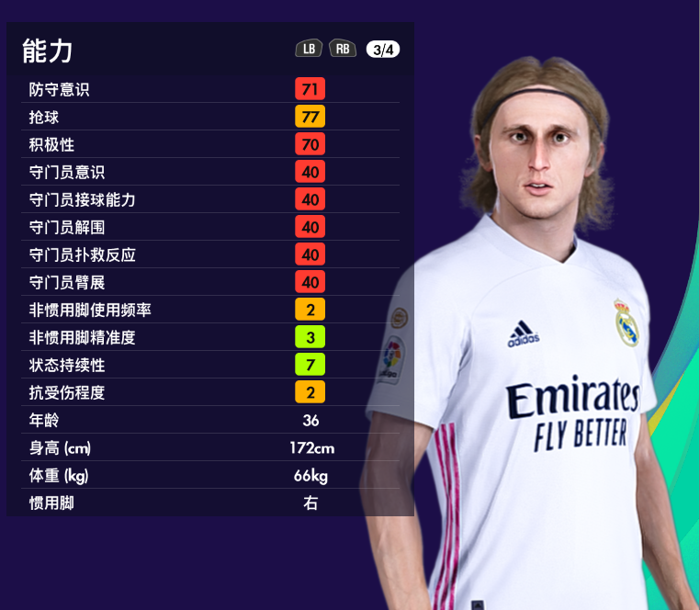Image resolution: width=700 pixels, height=610 pixels.
Task: Click the gold badge on sleeve
Action: tap(399, 318)
